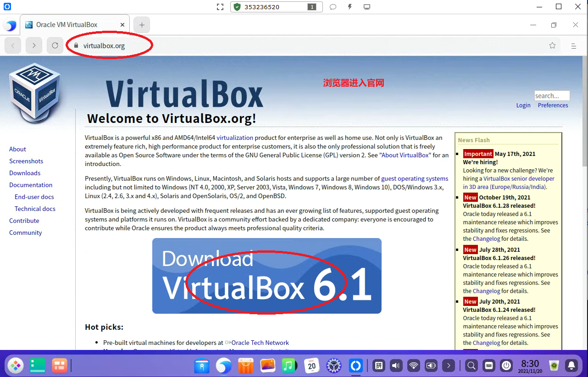Open the Login link
The image size is (588, 377).
(523, 105)
